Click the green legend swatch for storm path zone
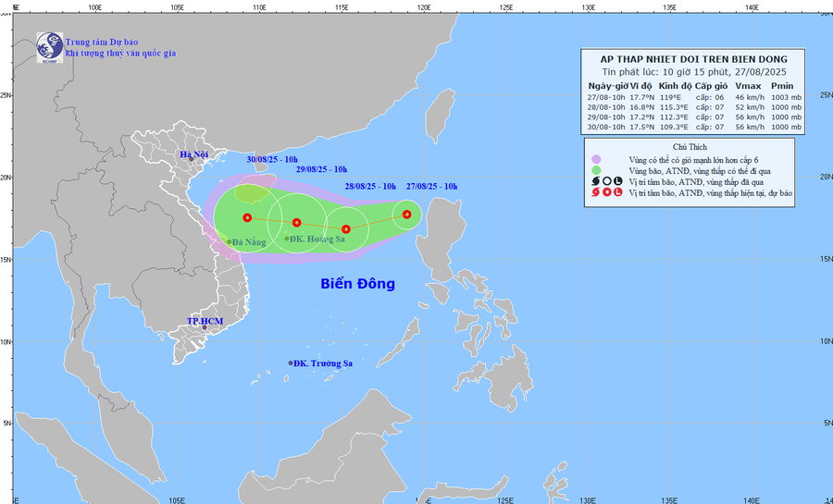This screenshot has height=504, width=833. [597, 171]
